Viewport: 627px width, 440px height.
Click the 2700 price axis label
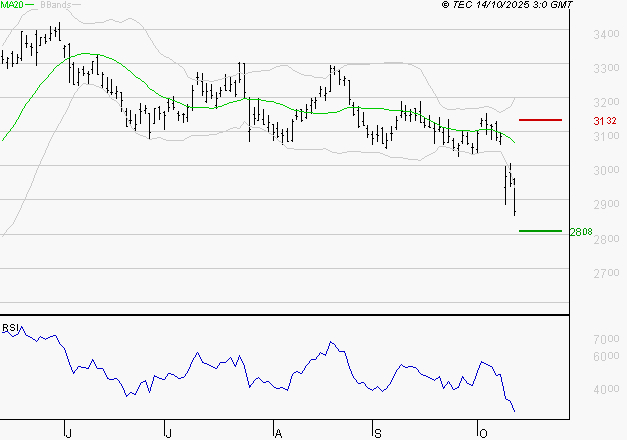pyautogui.click(x=606, y=273)
